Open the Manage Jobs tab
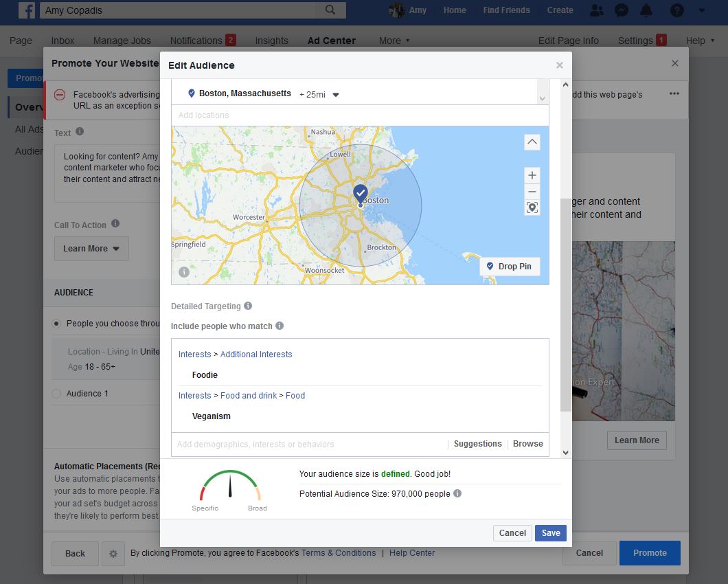The width and height of the screenshot is (728, 584). (122, 41)
